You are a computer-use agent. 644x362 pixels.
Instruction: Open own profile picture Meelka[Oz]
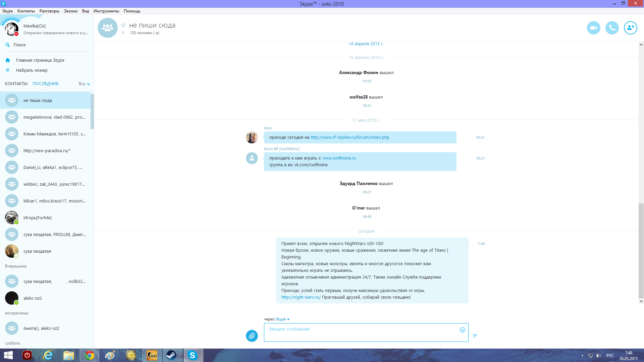pyautogui.click(x=11, y=29)
